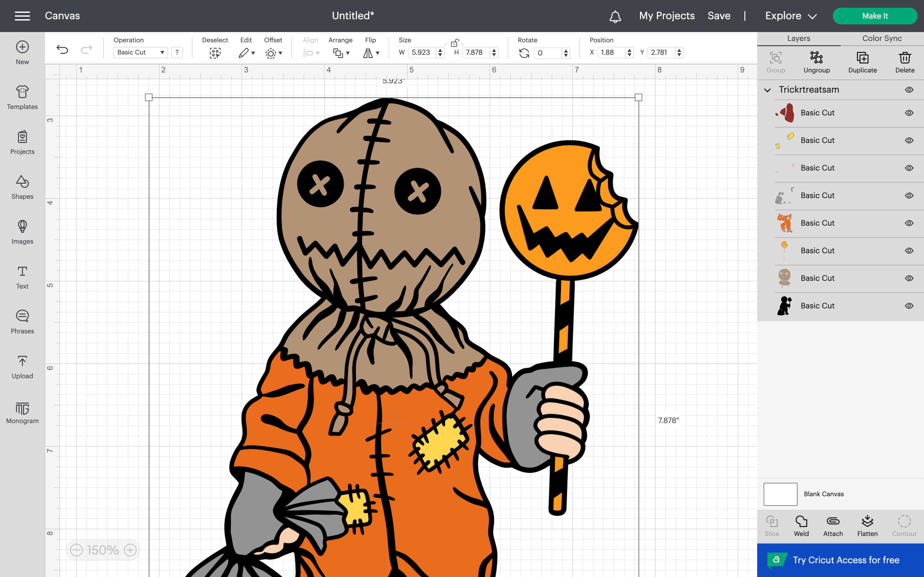
Task: Open the Slice tool
Action: coord(772,525)
